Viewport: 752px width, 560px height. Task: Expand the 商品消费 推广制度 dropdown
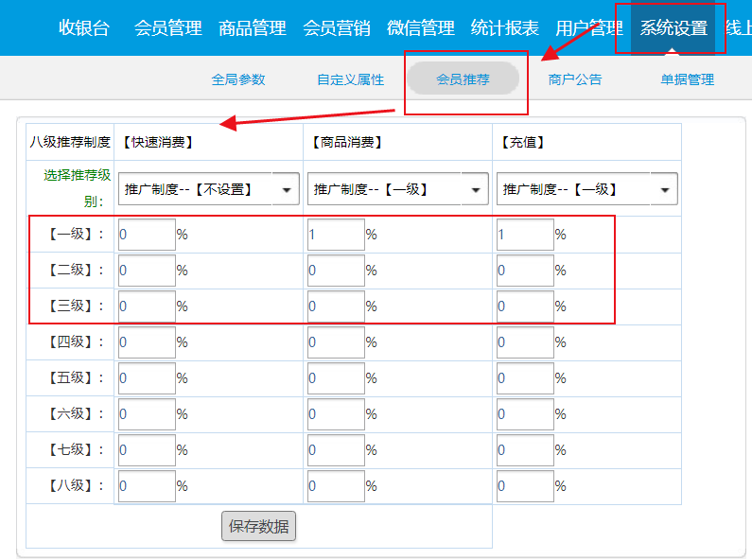pyautogui.click(x=398, y=189)
